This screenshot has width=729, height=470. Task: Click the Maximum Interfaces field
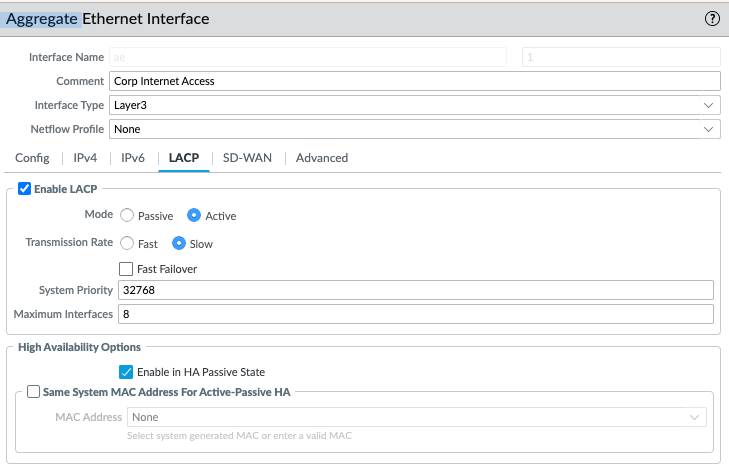[x=414, y=315]
